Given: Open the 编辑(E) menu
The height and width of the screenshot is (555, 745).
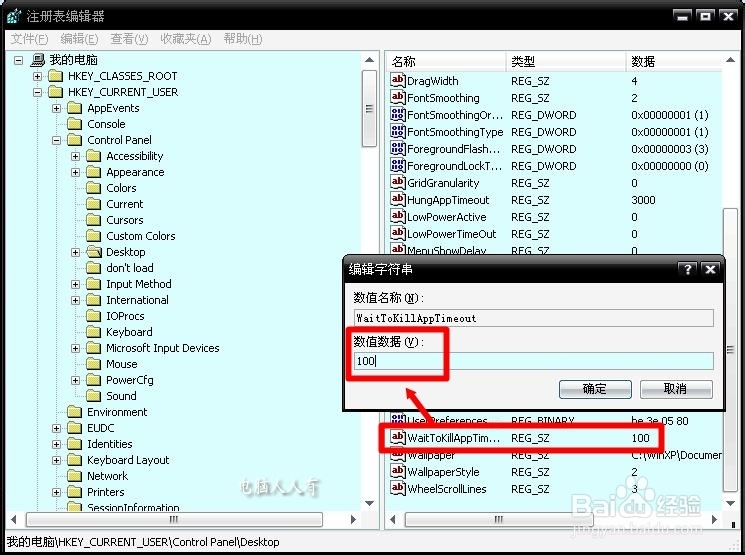Looking at the screenshot, I should [79, 39].
